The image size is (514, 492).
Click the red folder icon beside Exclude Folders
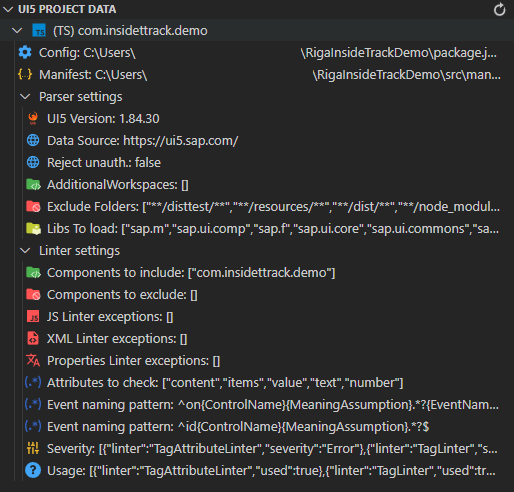pyautogui.click(x=33, y=207)
